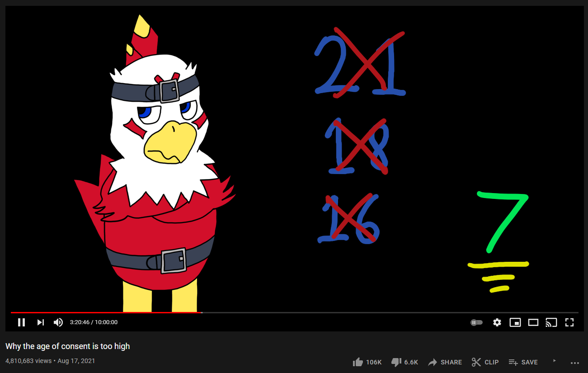This screenshot has width=588, height=373.
Task: Cast video to another screen
Action: click(551, 322)
